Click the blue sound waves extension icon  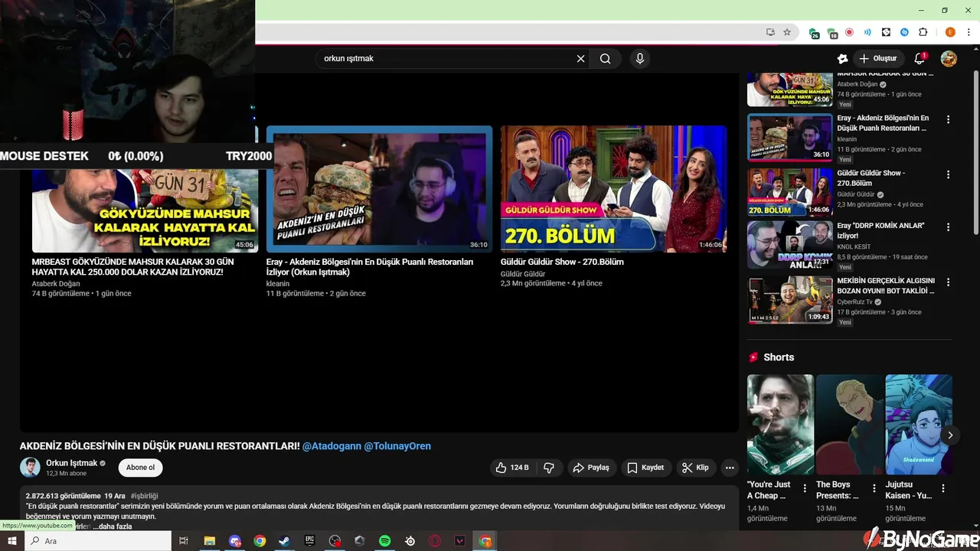(x=867, y=32)
